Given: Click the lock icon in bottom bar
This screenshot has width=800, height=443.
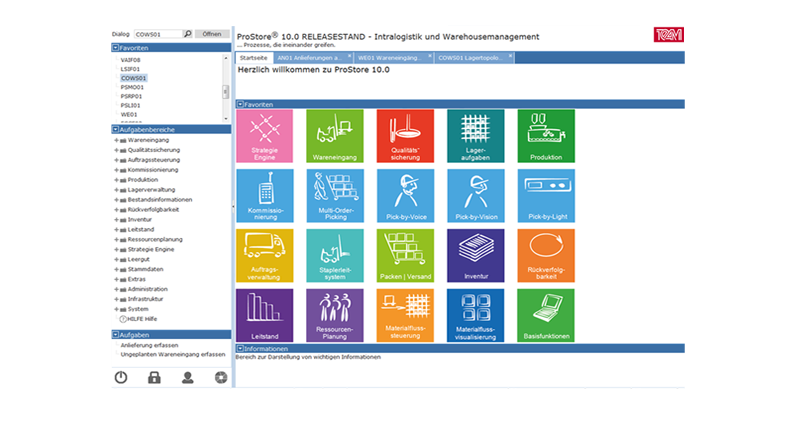Looking at the screenshot, I should coord(154,378).
